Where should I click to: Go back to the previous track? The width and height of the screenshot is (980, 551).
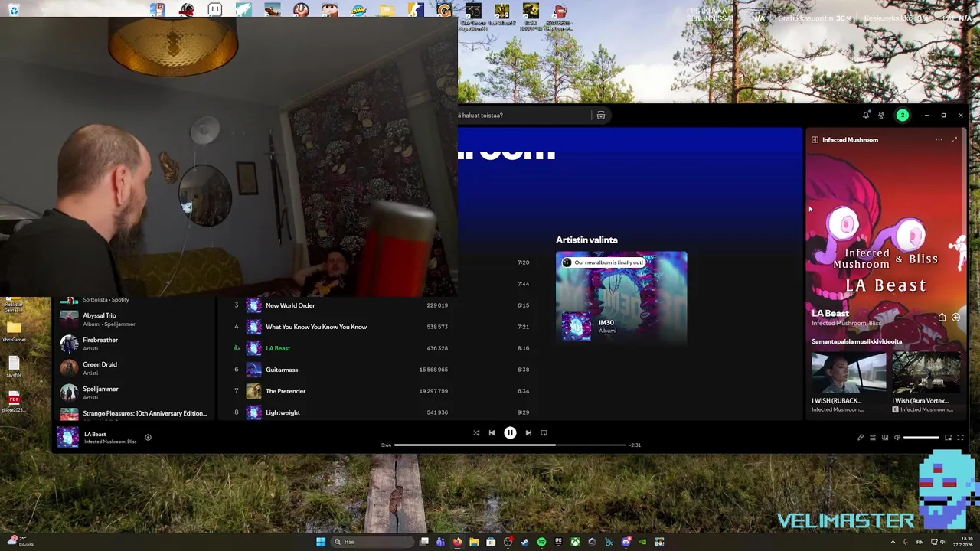coord(492,432)
